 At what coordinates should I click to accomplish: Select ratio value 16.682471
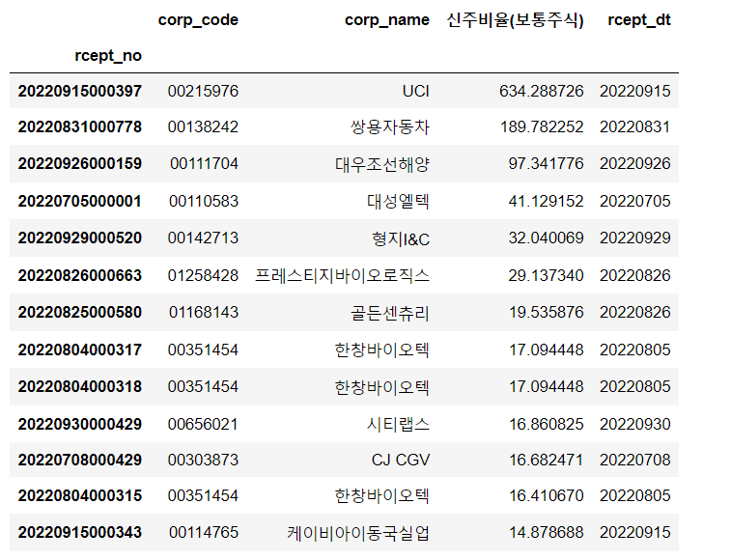[x=547, y=460]
